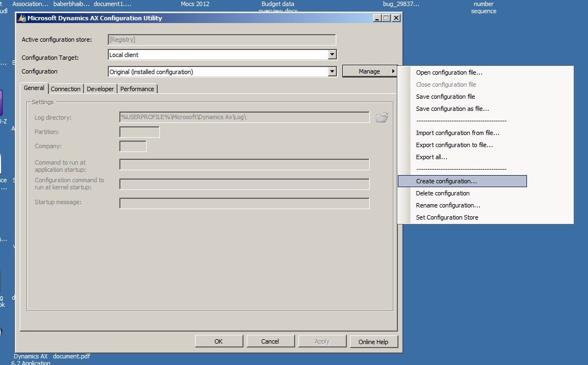
Task: Click the Cancel button
Action: [270, 341]
